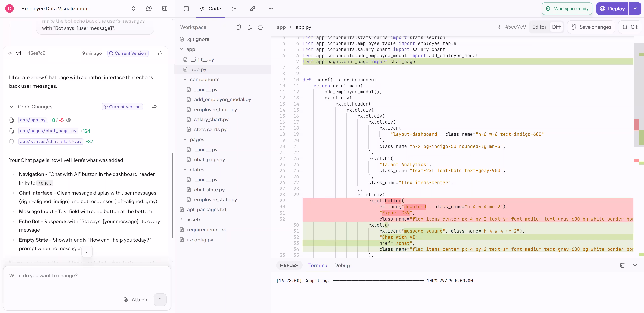Open the help chat bubble icon
The image size is (644, 313).
pyautogui.click(x=149, y=9)
